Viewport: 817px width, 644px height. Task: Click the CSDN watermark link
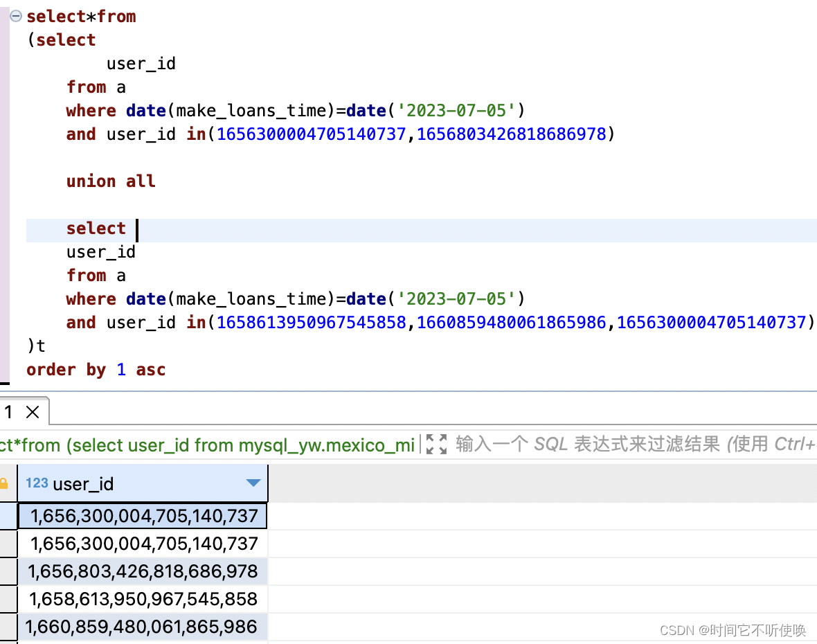(733, 631)
